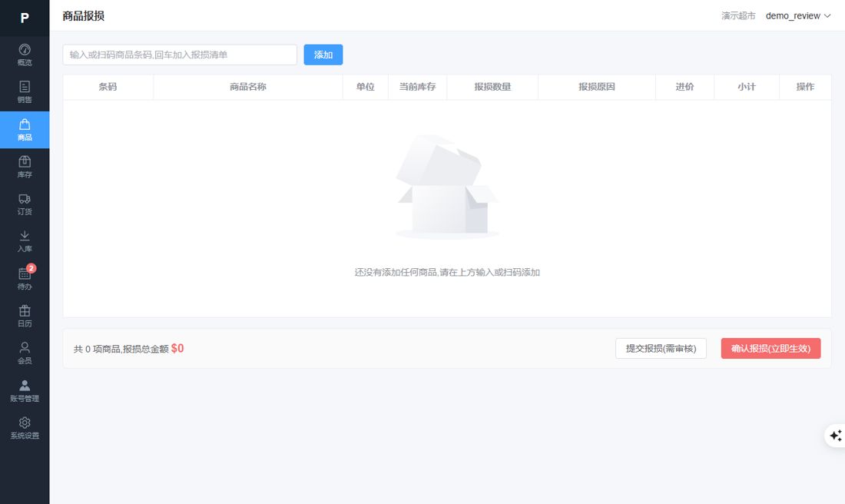This screenshot has height=504, width=845.
Task: Open 库存 inventory in sidebar
Action: click(25, 167)
